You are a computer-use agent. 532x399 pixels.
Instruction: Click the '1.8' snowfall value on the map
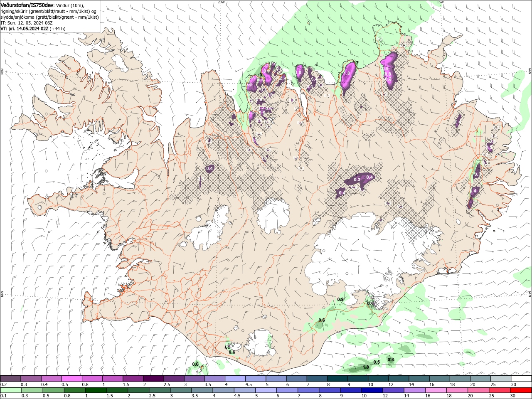tap(348, 74)
